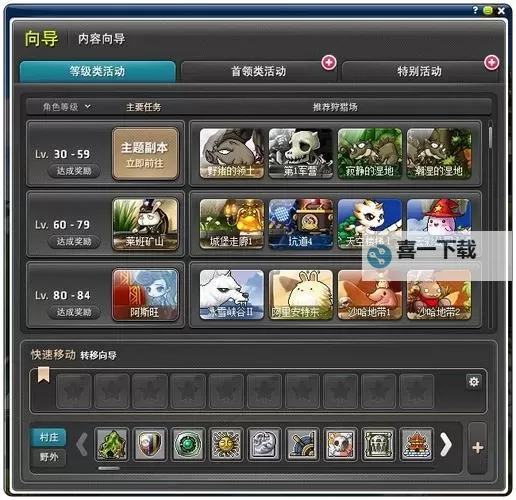The width and height of the screenshot is (516, 500).
Task: Switch to 特别活动 tab
Action: pyautogui.click(x=419, y=71)
